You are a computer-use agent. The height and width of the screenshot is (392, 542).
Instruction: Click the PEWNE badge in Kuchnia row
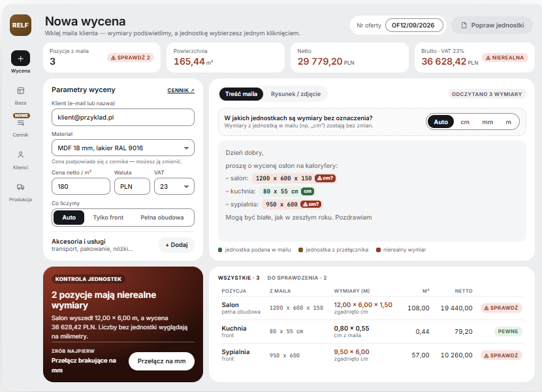(508, 331)
